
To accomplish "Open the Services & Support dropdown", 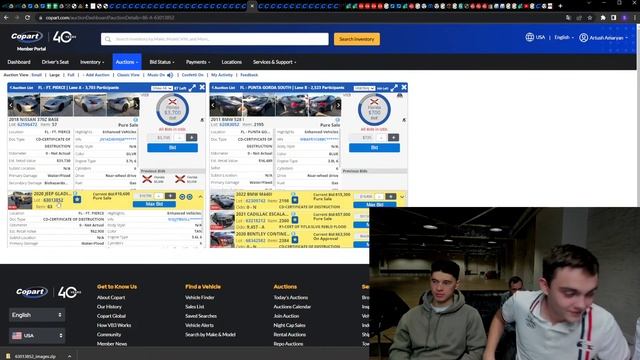I will (x=274, y=62).
